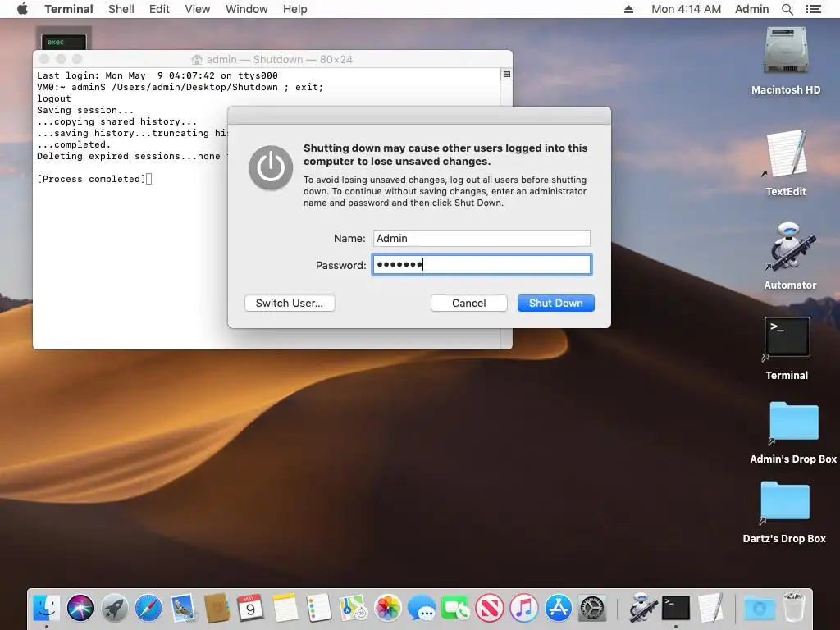Open Calendar icon showing May 9
Viewport: 840px width, 630px height.
(250, 608)
